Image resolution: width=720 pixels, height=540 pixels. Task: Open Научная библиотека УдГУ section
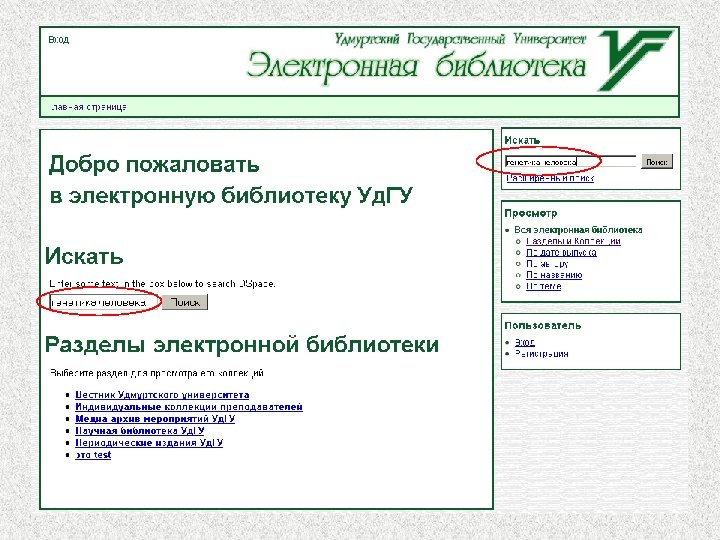[x=140, y=431]
